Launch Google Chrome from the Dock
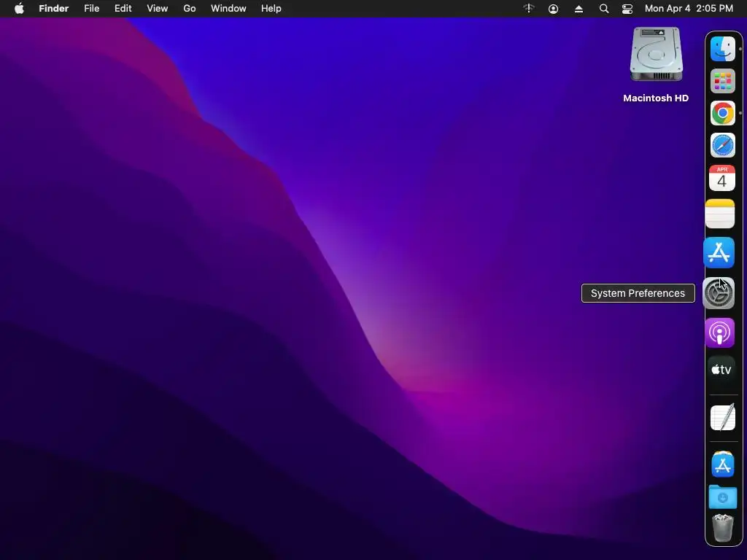747x560 pixels. coord(723,113)
